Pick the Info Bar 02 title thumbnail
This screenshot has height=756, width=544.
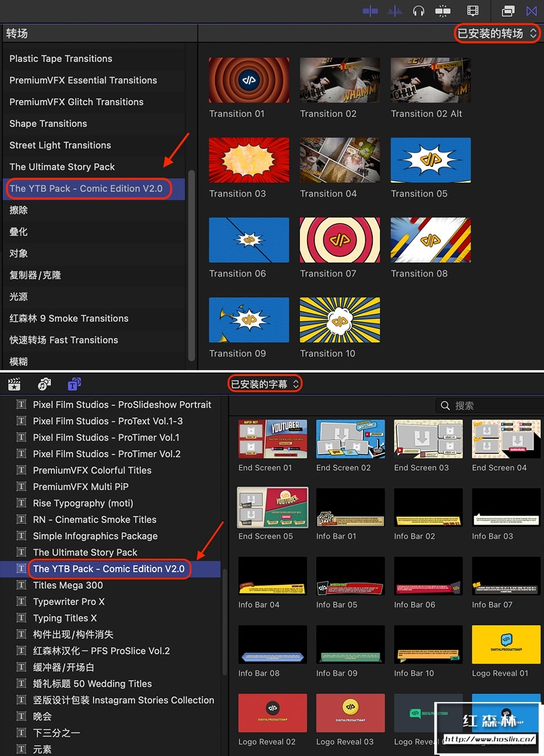(x=428, y=508)
